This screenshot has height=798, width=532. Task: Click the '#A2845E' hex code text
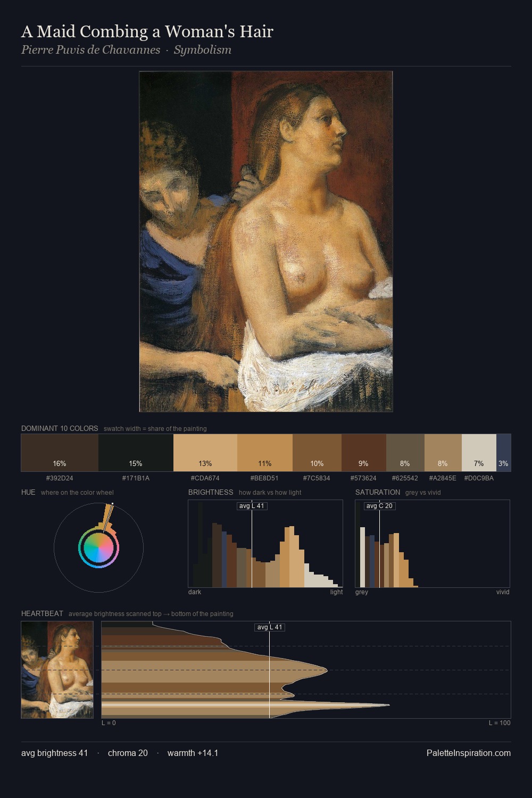(x=443, y=478)
